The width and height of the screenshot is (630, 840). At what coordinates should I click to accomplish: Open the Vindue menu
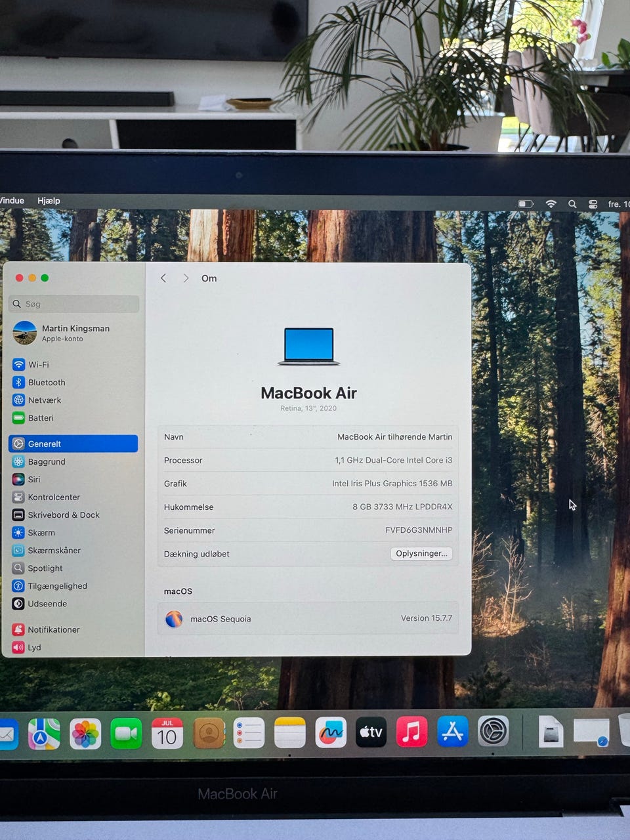click(12, 201)
